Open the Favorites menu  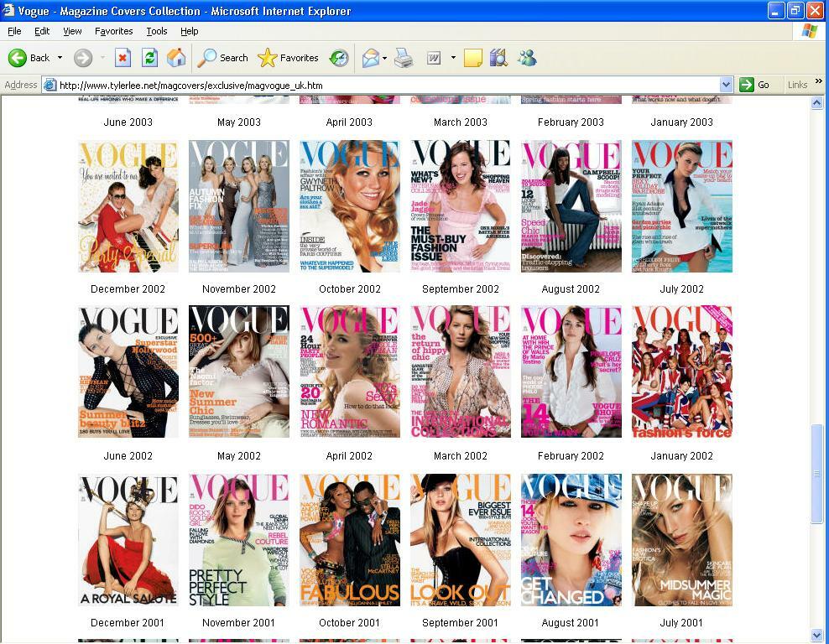click(113, 31)
